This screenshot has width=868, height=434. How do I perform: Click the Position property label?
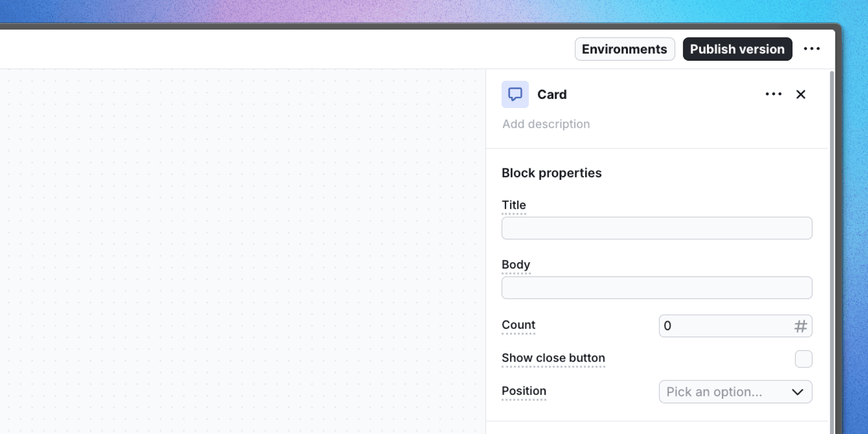(524, 391)
